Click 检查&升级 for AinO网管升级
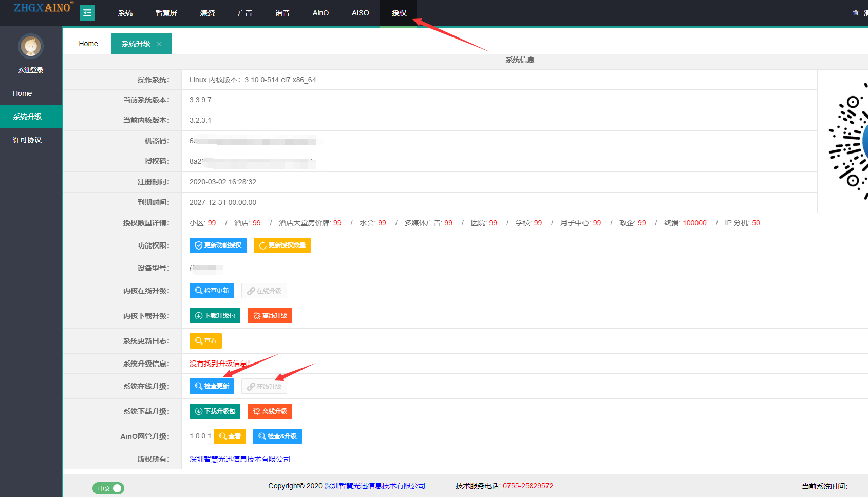868x497 pixels. point(277,436)
